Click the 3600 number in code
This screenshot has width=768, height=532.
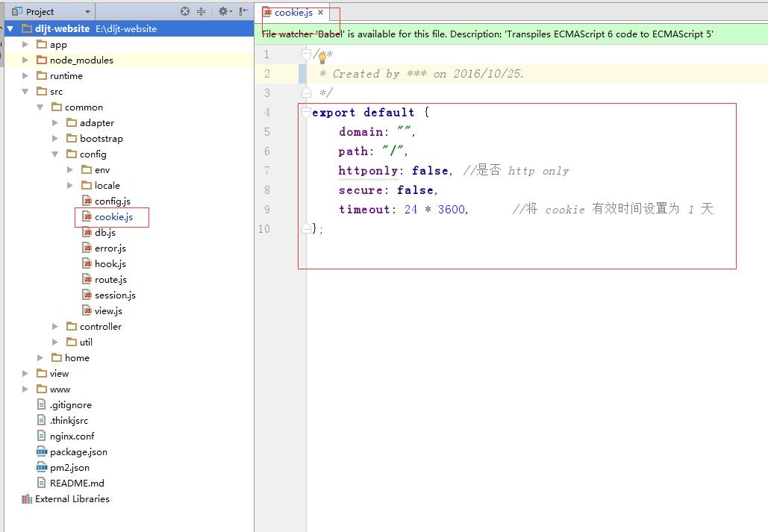point(451,209)
